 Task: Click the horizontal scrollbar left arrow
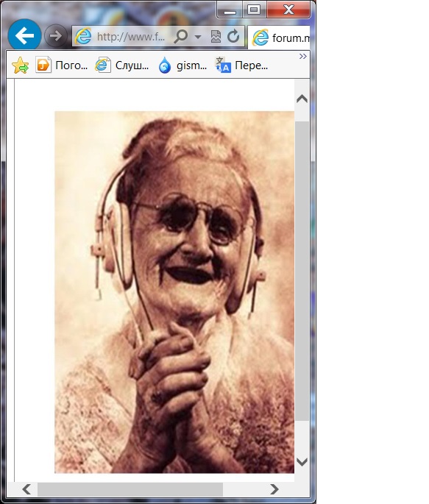pos(26,489)
